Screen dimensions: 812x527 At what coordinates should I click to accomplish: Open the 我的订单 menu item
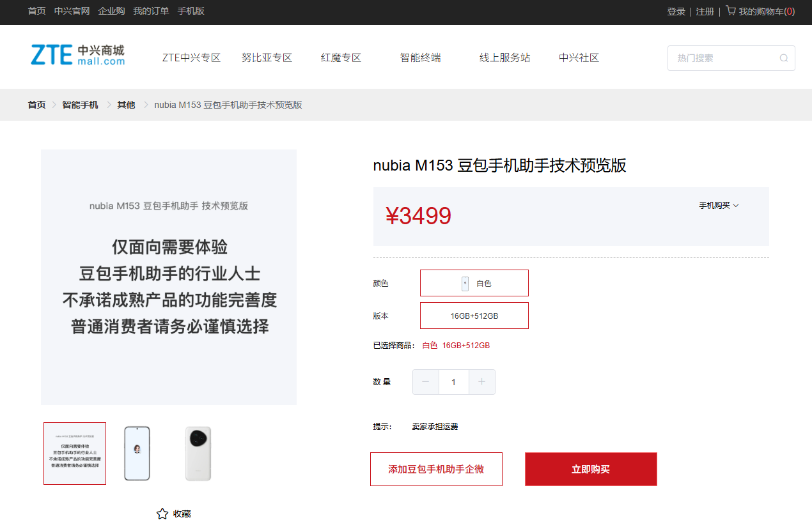(151, 11)
